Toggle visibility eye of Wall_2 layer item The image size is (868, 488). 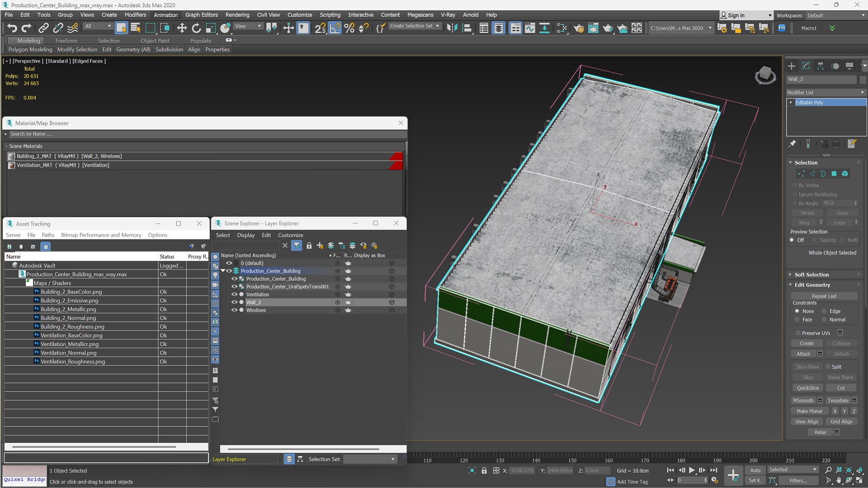[x=234, y=302]
